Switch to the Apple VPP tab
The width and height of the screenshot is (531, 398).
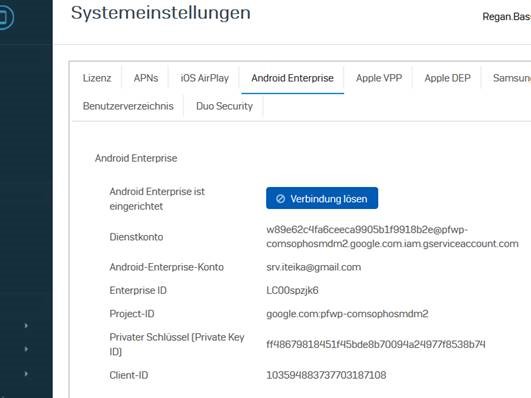point(379,78)
